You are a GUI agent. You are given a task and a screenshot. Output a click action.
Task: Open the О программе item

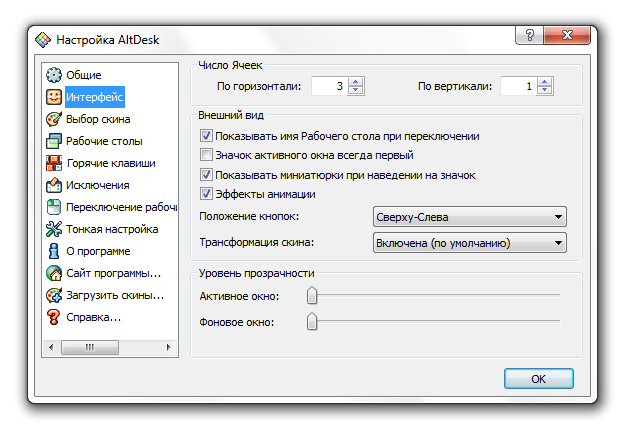click(x=98, y=251)
